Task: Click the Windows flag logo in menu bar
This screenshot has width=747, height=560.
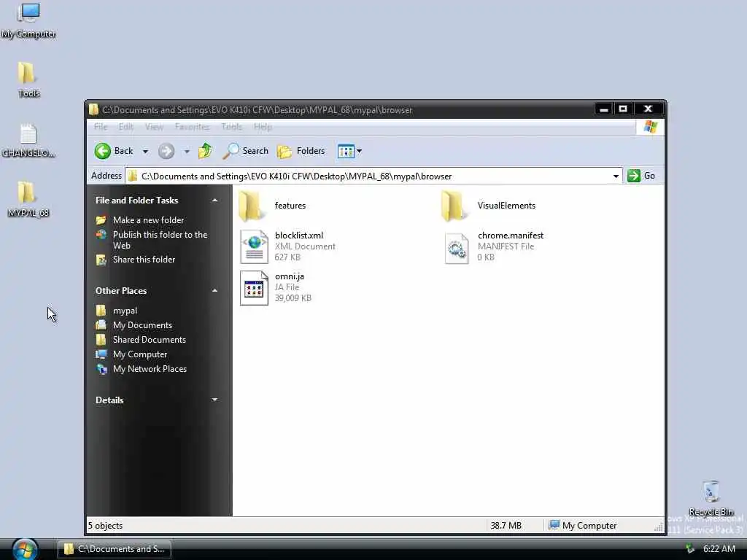Action: click(x=650, y=127)
